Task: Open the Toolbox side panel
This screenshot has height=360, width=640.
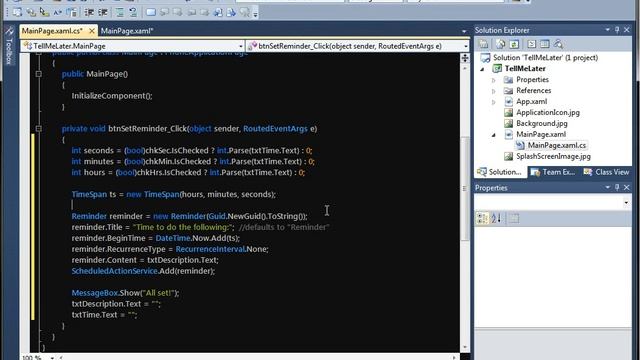Action: (9, 47)
